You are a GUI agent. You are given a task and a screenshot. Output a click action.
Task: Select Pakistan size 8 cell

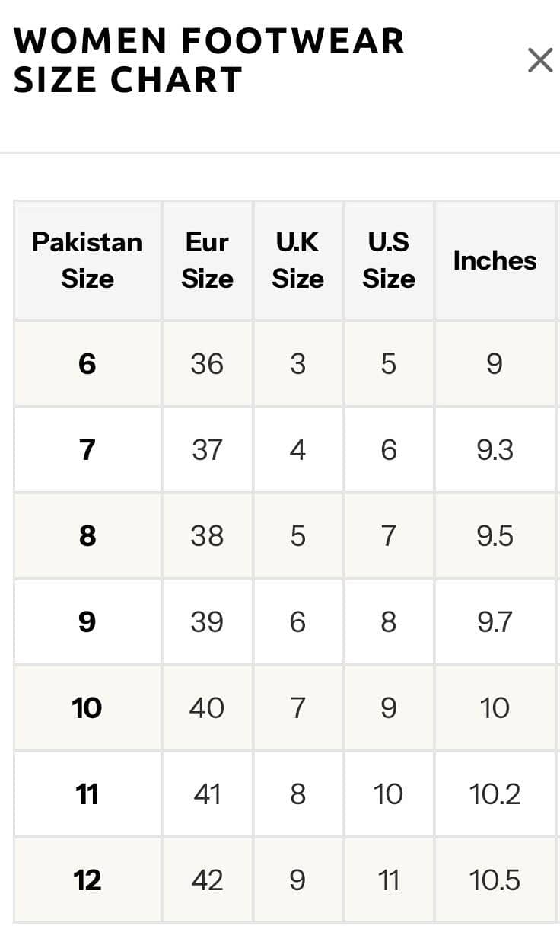pos(87,536)
